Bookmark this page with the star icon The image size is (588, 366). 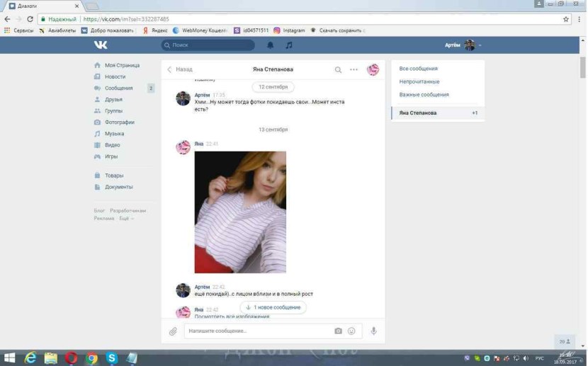[x=566, y=19]
